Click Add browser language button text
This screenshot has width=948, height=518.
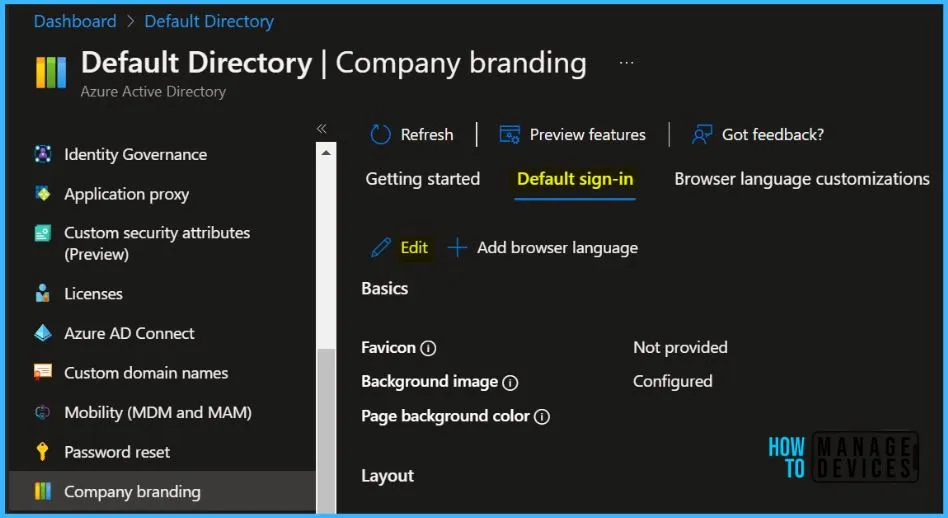(557, 248)
